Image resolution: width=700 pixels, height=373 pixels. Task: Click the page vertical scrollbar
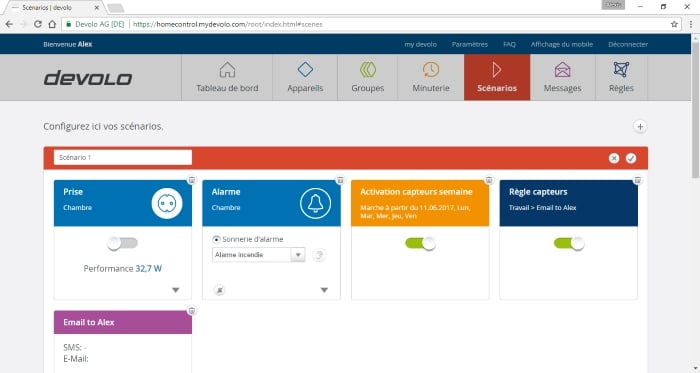(695, 110)
